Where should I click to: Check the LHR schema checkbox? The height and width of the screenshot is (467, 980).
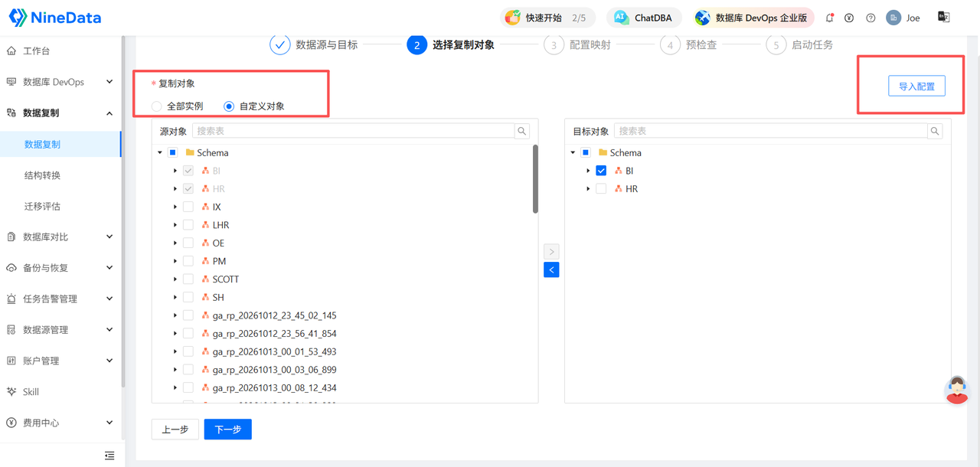tap(188, 225)
